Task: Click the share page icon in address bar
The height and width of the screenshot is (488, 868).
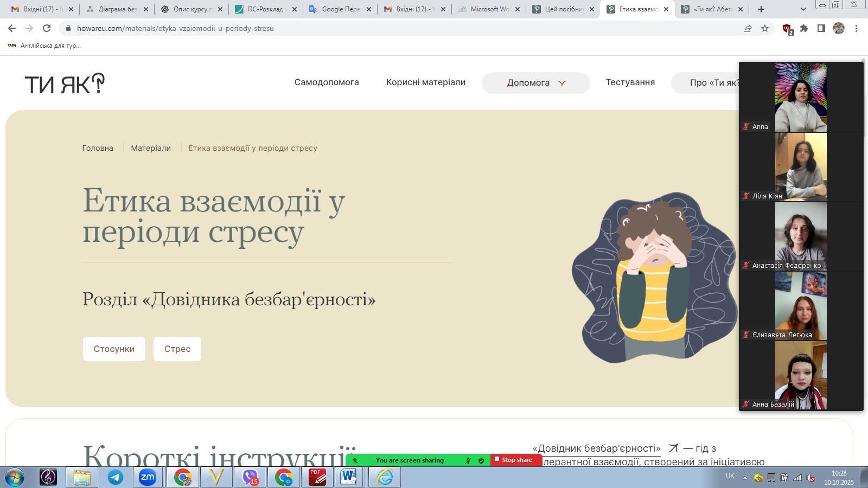Action: pos(748,28)
